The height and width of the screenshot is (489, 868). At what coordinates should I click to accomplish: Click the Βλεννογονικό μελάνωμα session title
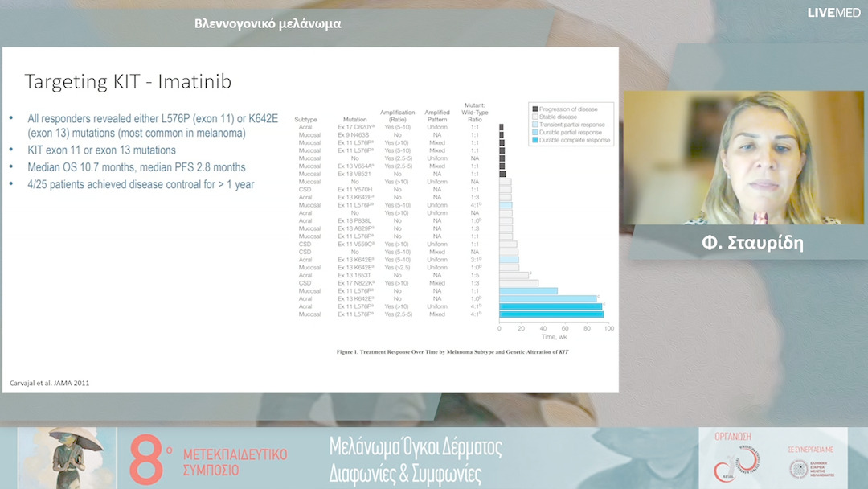pyautogui.click(x=268, y=23)
